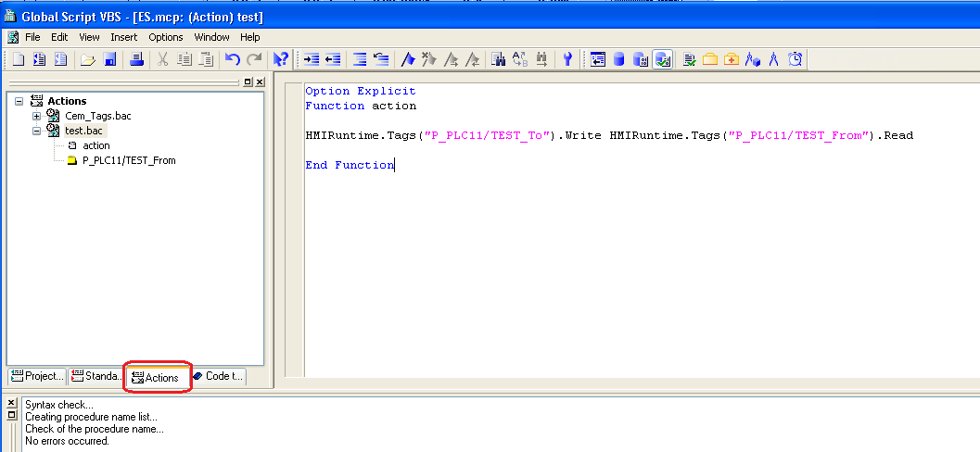The width and height of the screenshot is (980, 452).
Task: Toggle a bookmark with the blue flag
Action: [408, 59]
